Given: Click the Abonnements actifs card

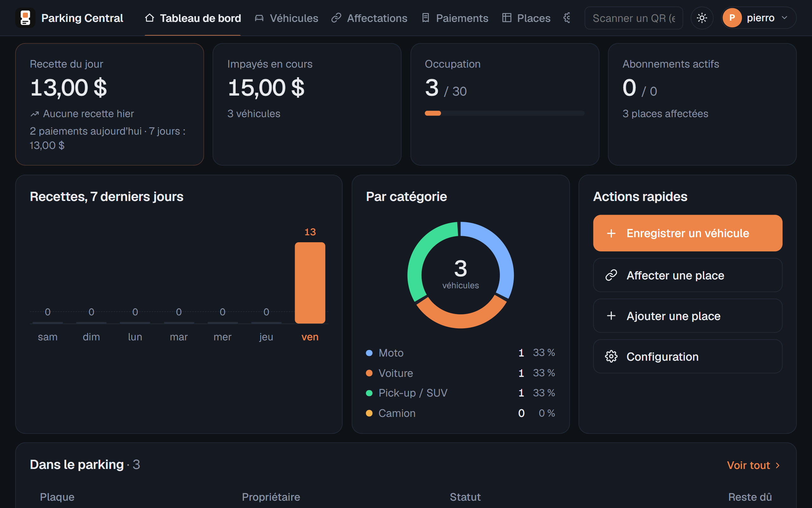Looking at the screenshot, I should [x=702, y=104].
